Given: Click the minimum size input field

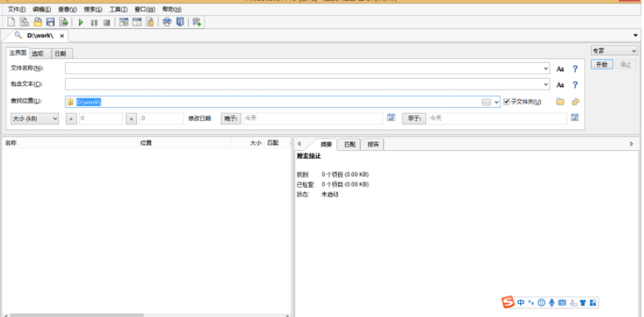Looking at the screenshot, I should click(101, 119).
